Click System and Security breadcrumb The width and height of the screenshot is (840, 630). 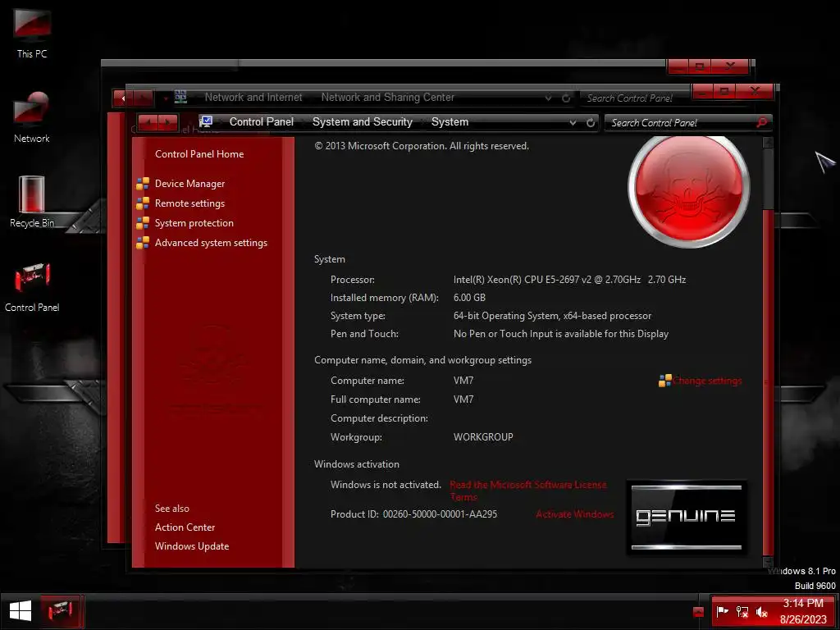[362, 121]
